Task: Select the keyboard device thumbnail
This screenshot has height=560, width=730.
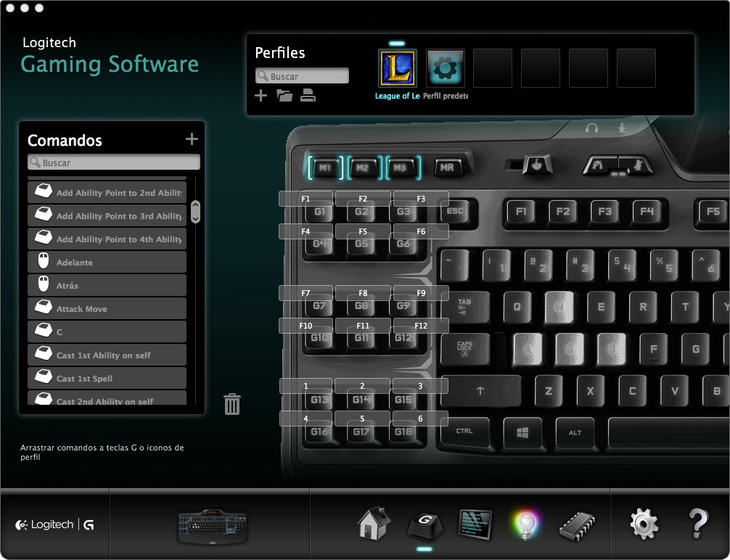Action: (x=213, y=526)
